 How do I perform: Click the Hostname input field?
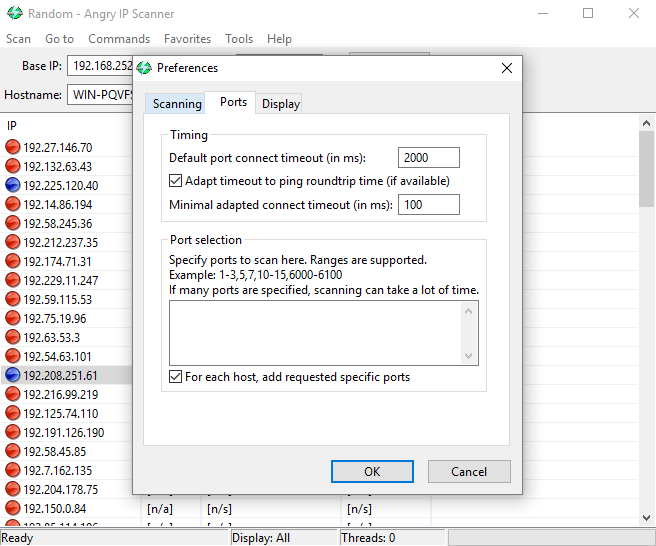tap(100, 95)
